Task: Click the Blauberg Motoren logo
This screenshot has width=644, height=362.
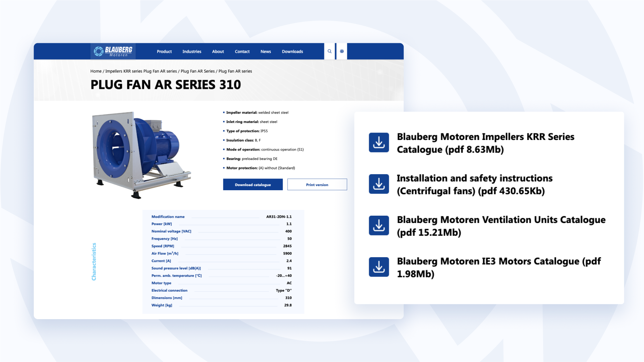Action: (113, 51)
